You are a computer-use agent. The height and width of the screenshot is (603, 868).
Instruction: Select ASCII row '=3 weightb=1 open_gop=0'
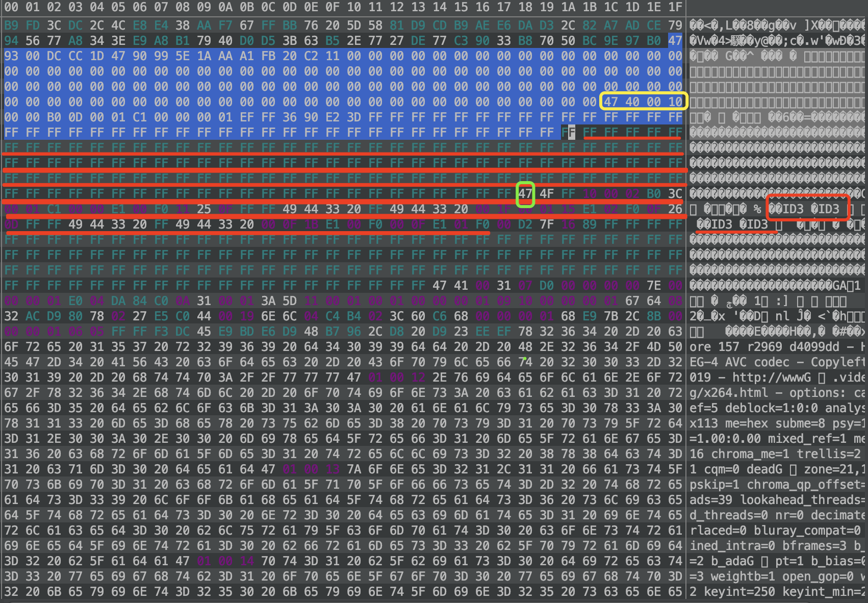[x=777, y=576]
